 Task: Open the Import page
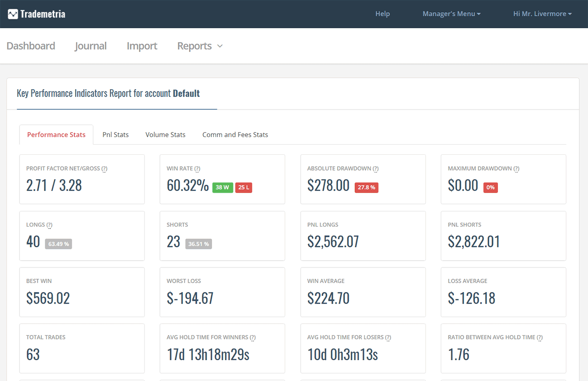pyautogui.click(x=142, y=46)
